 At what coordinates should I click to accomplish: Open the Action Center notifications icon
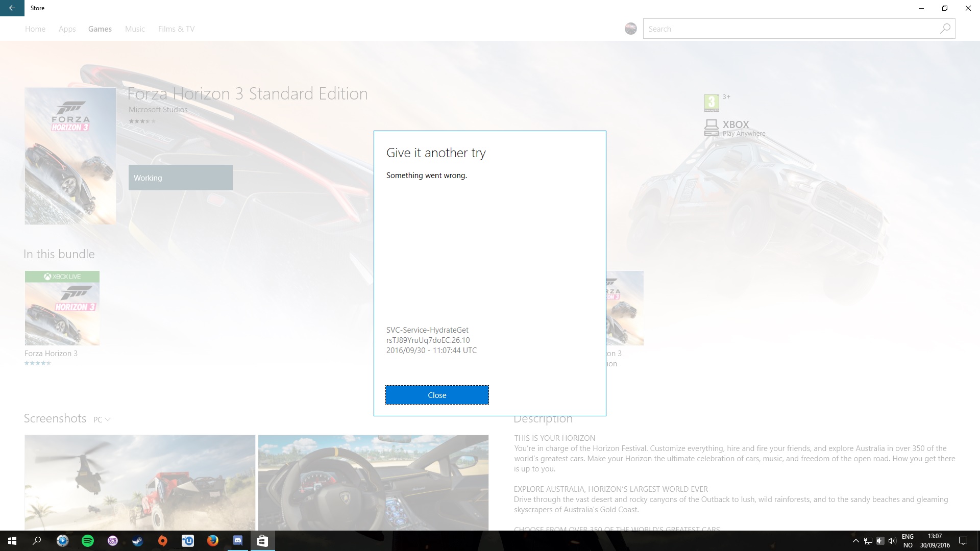point(963,541)
